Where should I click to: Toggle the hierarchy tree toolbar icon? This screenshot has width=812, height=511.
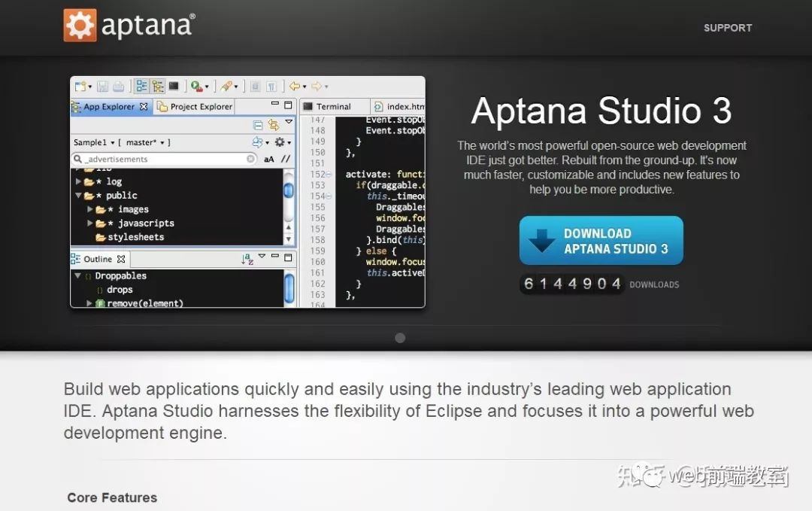coord(157,86)
